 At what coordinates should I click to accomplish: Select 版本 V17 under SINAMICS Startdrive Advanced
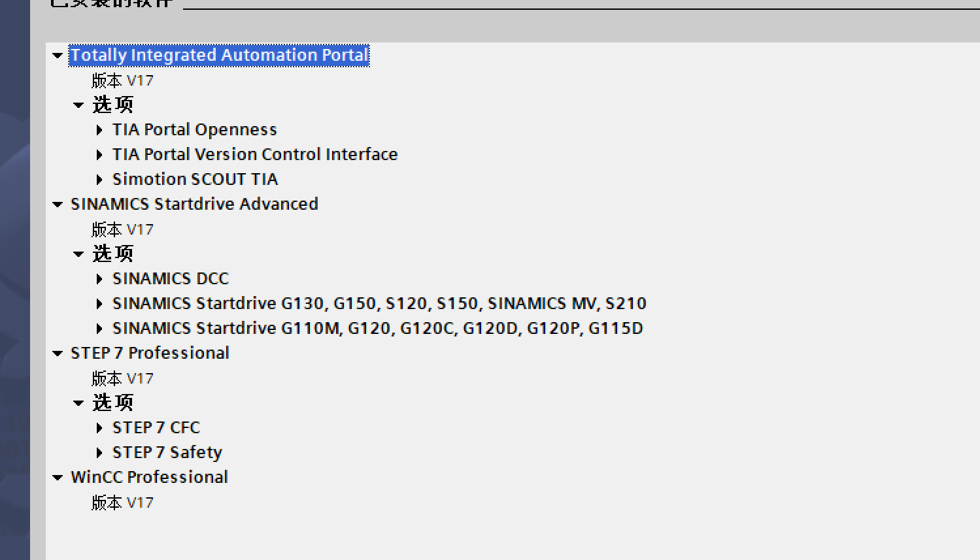122,230
